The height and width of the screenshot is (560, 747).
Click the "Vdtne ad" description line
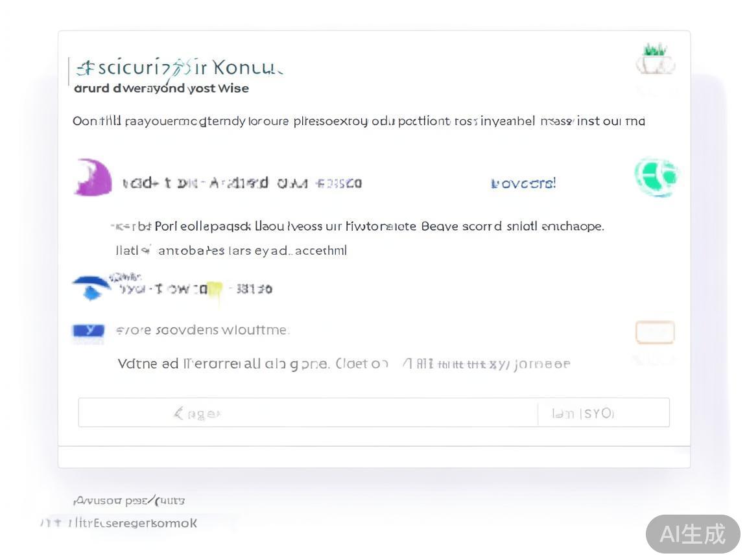click(344, 364)
